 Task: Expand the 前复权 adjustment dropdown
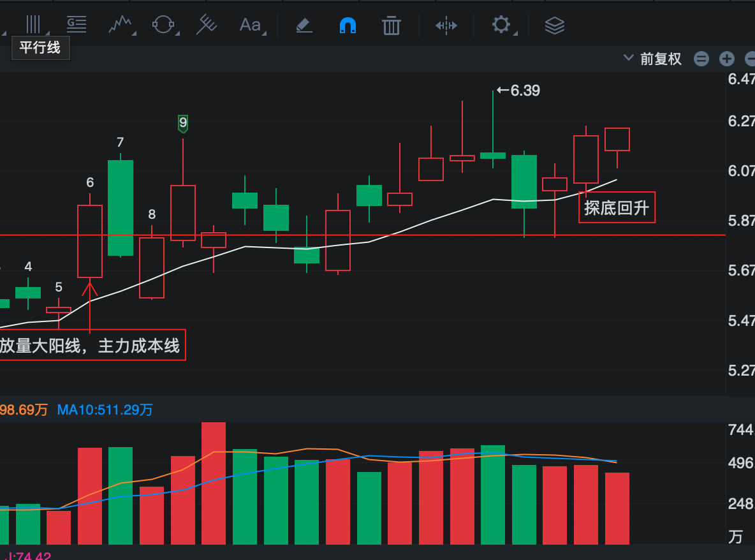(628, 58)
